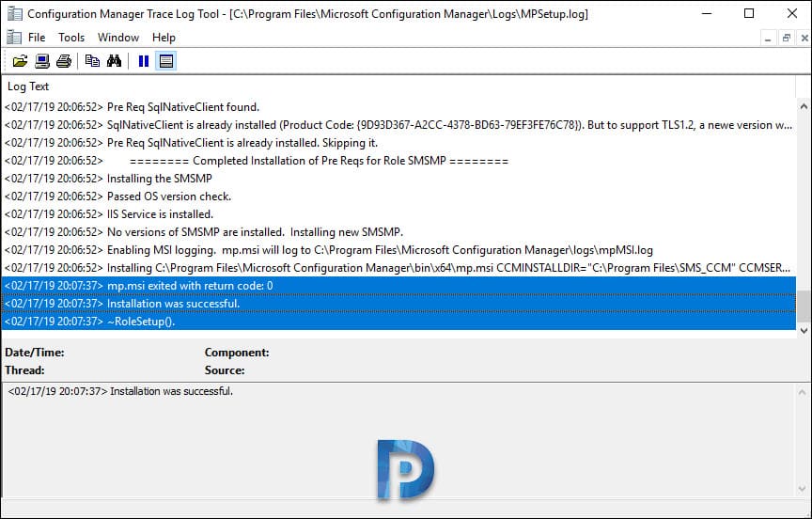This screenshot has width=812, height=519.
Task: Restore the inner MPSetup.log document window
Action: pos(786,39)
